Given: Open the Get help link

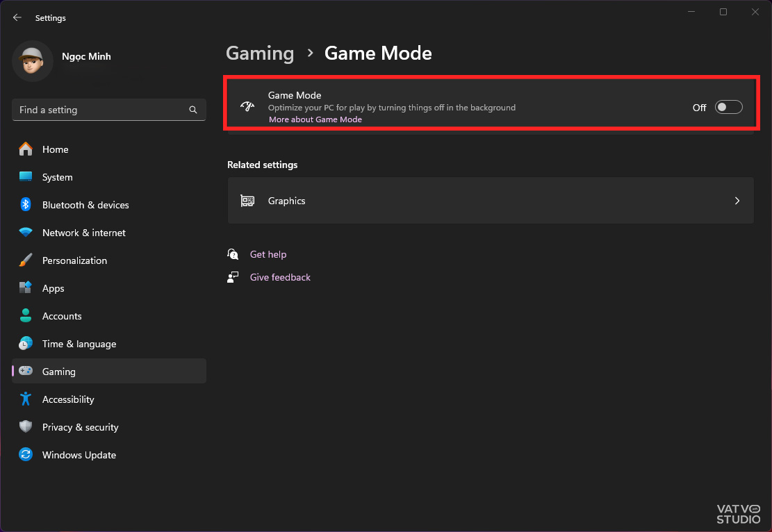Looking at the screenshot, I should click(x=268, y=254).
